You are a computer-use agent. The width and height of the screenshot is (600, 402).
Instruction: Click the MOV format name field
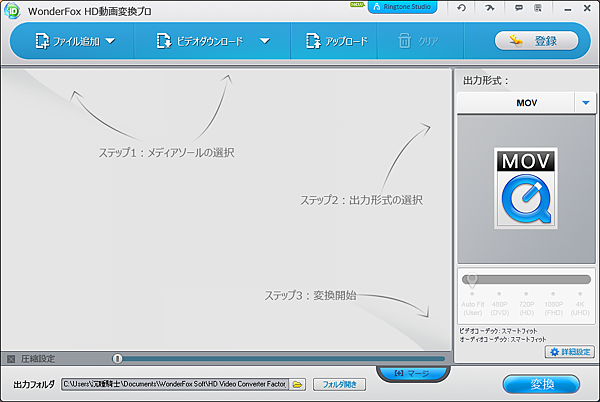516,103
